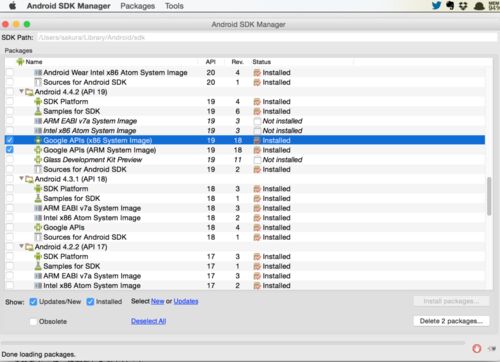
Task: Click the Updates selection link
Action: click(x=186, y=301)
